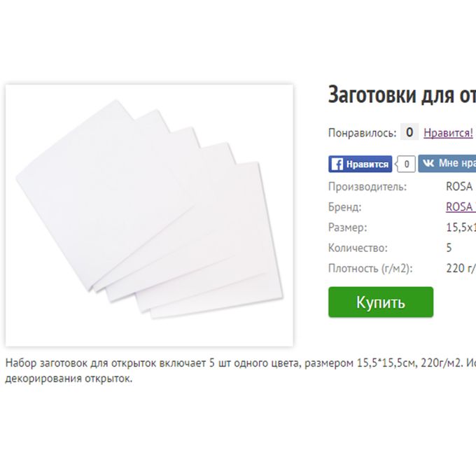Viewport: 476px width, 476px height.
Task: Click the Facebook like counter bubble
Action: tap(406, 164)
